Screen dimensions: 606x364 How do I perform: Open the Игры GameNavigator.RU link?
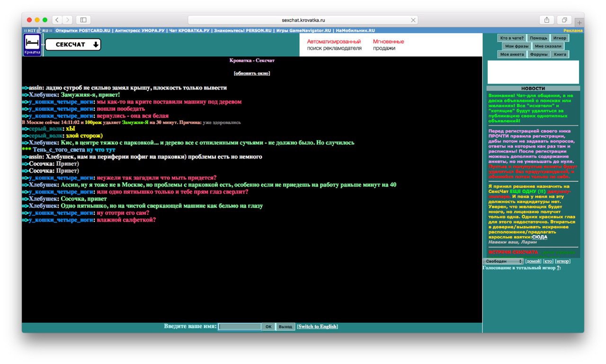click(x=304, y=30)
